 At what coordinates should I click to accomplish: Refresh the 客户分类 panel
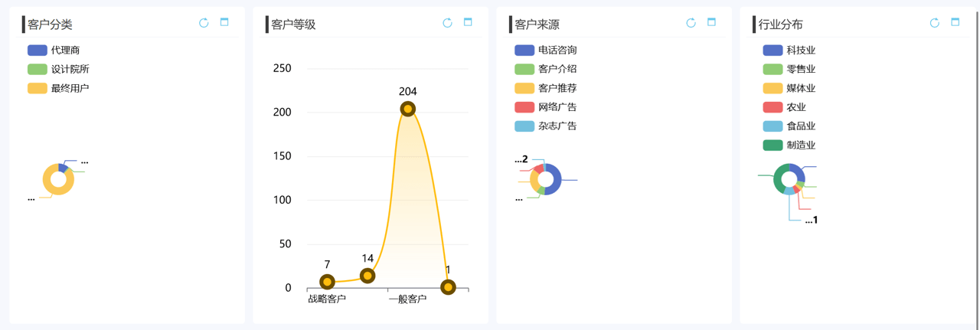[x=204, y=23]
